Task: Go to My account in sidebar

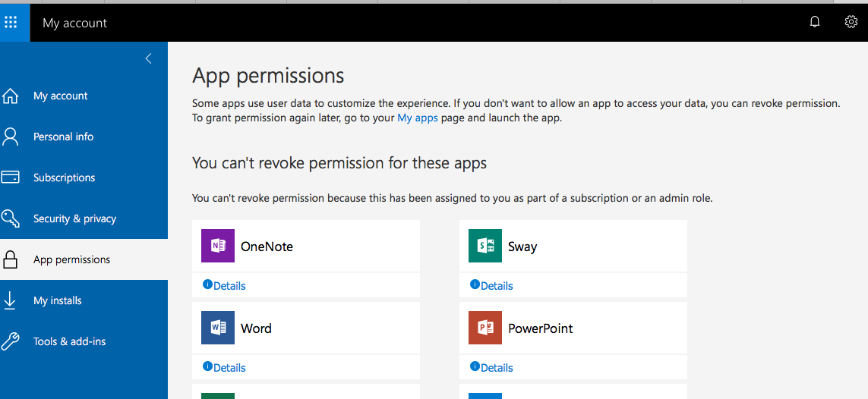Action: coord(84,96)
